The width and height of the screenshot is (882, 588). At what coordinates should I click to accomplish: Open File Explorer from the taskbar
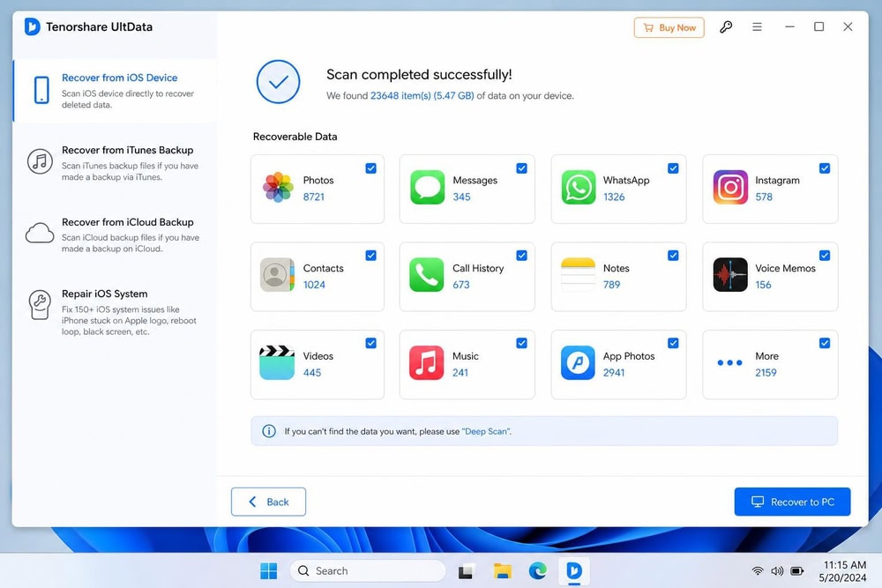coord(503,571)
